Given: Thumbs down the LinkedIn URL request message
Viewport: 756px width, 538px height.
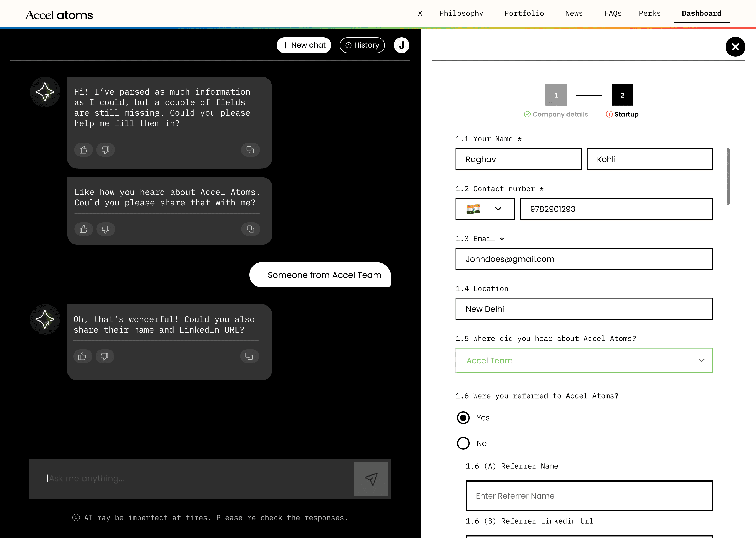Looking at the screenshot, I should click(104, 356).
